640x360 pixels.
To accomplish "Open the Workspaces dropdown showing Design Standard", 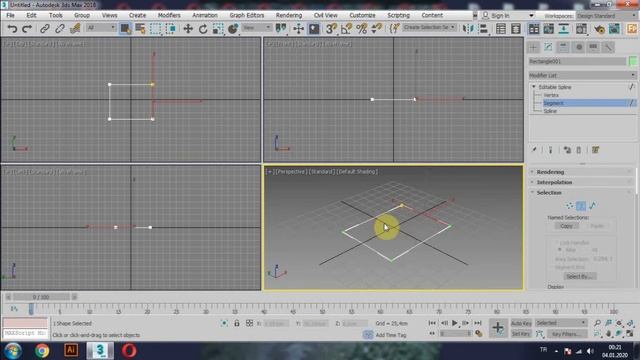I will click(x=607, y=16).
